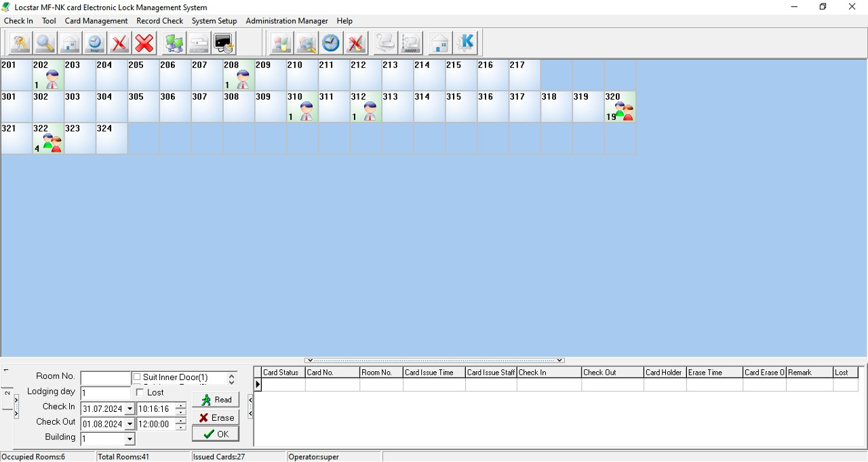The height and width of the screenshot is (462, 868).
Task: Open the Help menu
Action: pos(344,21)
